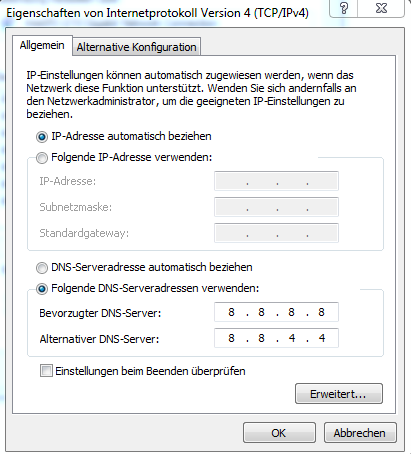Image resolution: width=411 pixels, height=454 pixels.
Task: Click the help question mark icon
Action: coord(344,8)
